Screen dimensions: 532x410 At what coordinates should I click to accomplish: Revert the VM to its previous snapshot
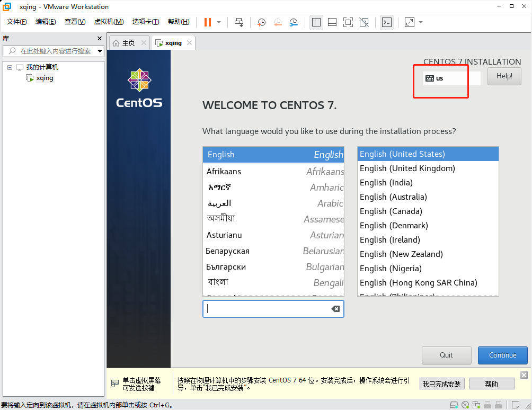point(278,22)
